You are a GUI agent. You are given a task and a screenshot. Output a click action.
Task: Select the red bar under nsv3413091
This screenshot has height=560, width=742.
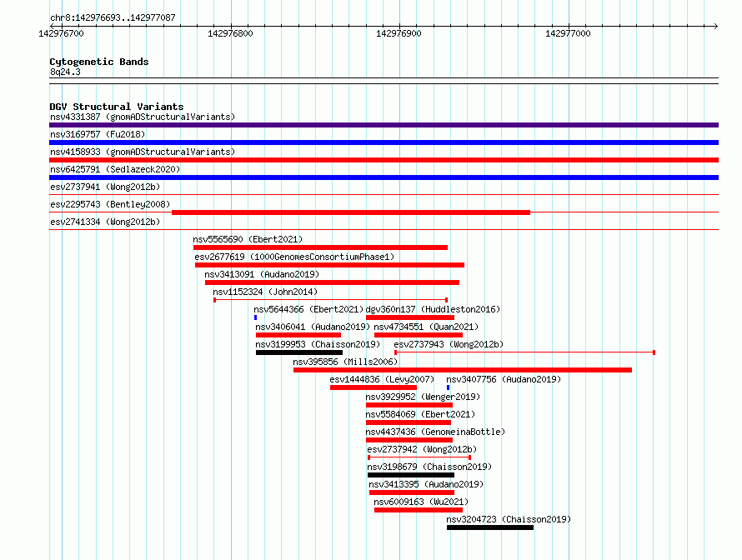[332, 282]
